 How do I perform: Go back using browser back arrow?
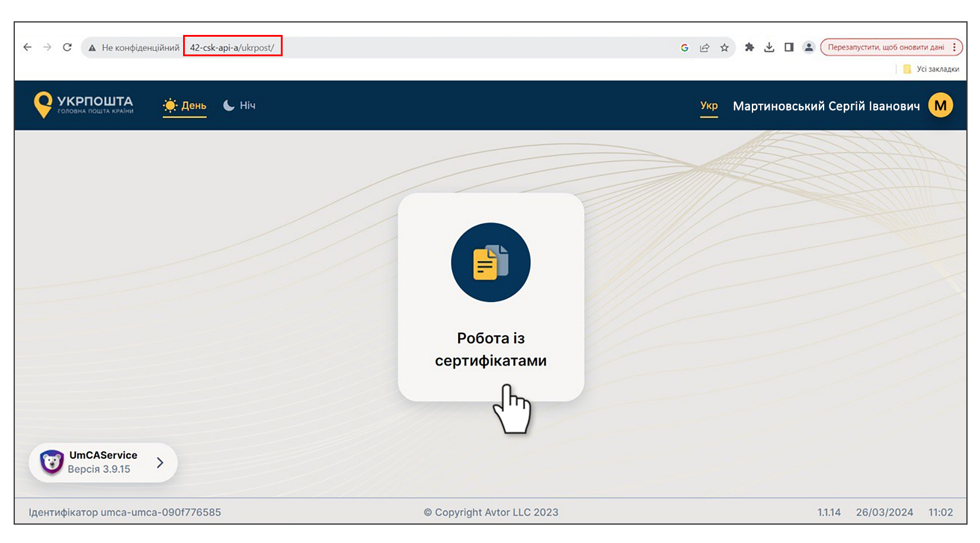tap(27, 47)
